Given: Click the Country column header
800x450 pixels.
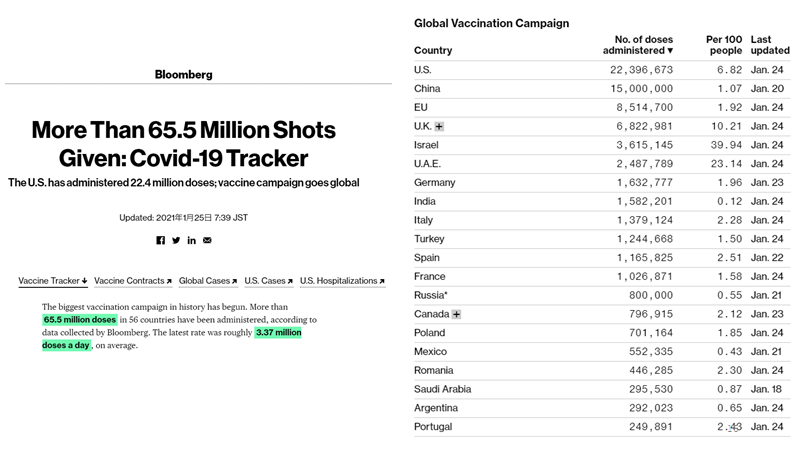Looking at the screenshot, I should [433, 51].
